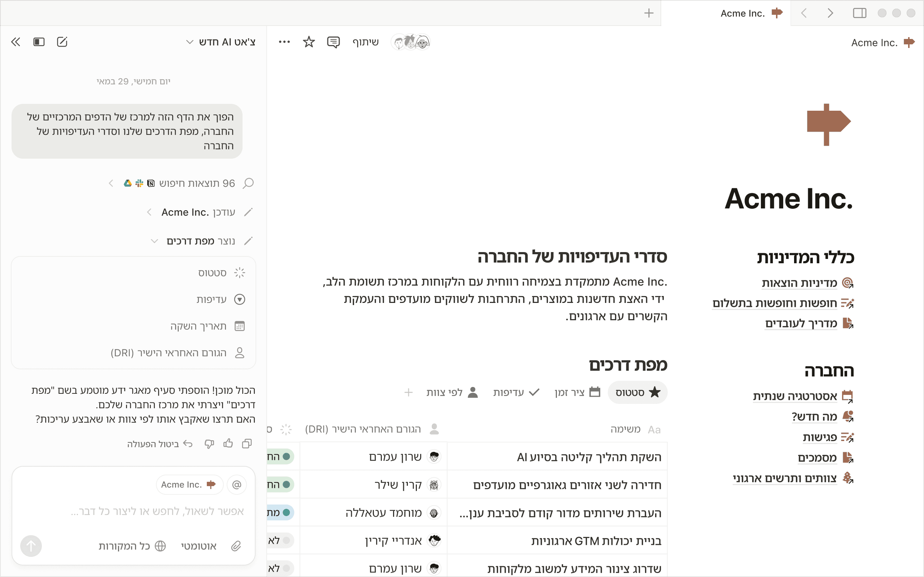The height and width of the screenshot is (577, 924).
Task: Toggle the sidebar panel layout icon in title bar
Action: (859, 13)
